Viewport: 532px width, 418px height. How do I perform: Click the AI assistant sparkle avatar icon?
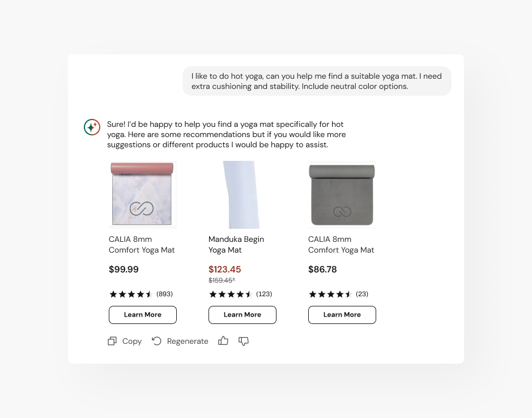(92, 127)
